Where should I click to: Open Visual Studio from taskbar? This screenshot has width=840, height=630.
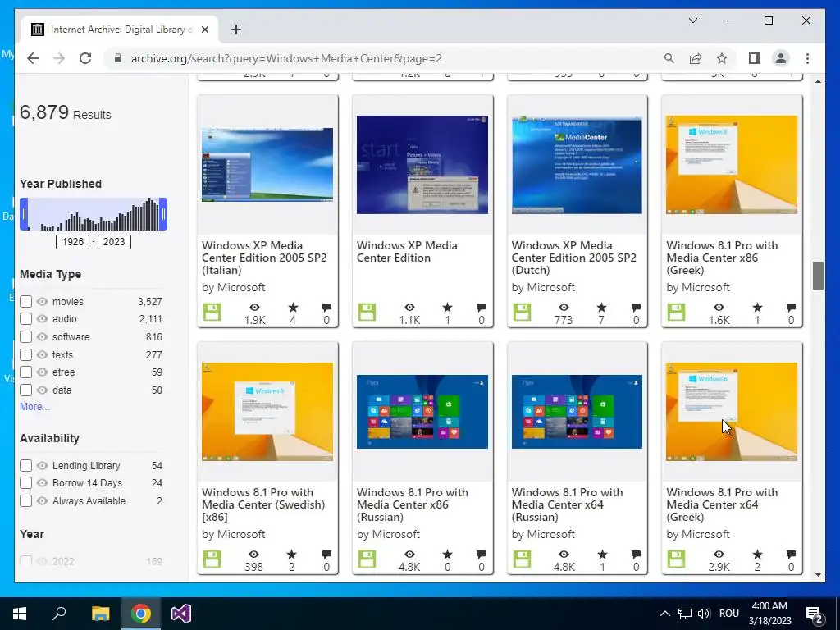point(181,614)
